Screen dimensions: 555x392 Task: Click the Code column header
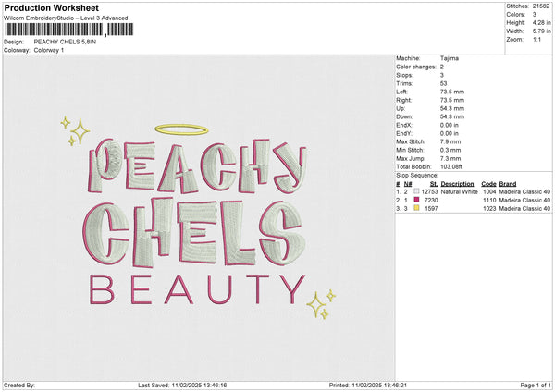click(x=488, y=183)
